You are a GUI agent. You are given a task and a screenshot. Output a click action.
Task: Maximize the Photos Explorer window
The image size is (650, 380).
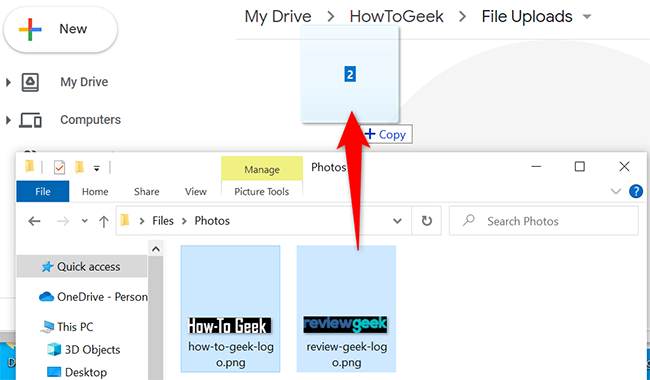tap(580, 167)
